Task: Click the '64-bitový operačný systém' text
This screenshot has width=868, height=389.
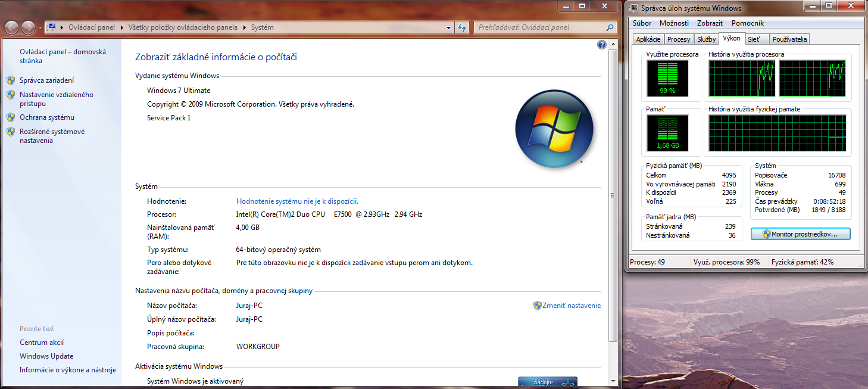Action: (279, 250)
